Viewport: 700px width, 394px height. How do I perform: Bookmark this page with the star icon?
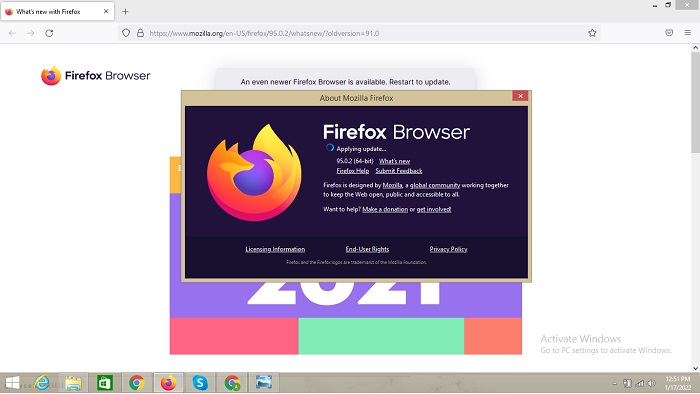tap(592, 33)
